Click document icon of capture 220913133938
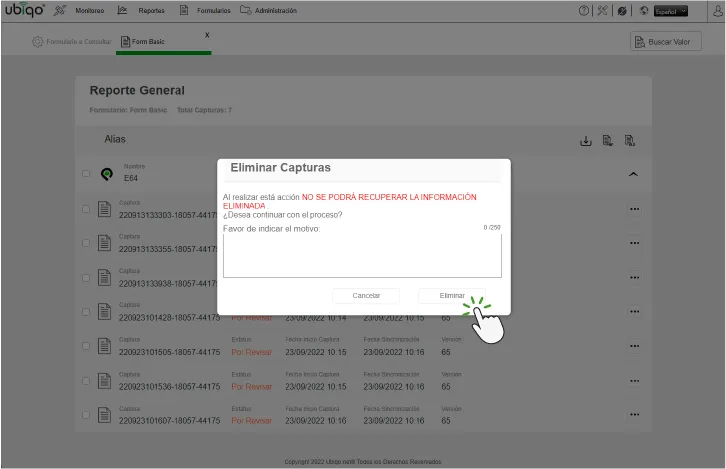726x469 pixels. pyautogui.click(x=105, y=278)
